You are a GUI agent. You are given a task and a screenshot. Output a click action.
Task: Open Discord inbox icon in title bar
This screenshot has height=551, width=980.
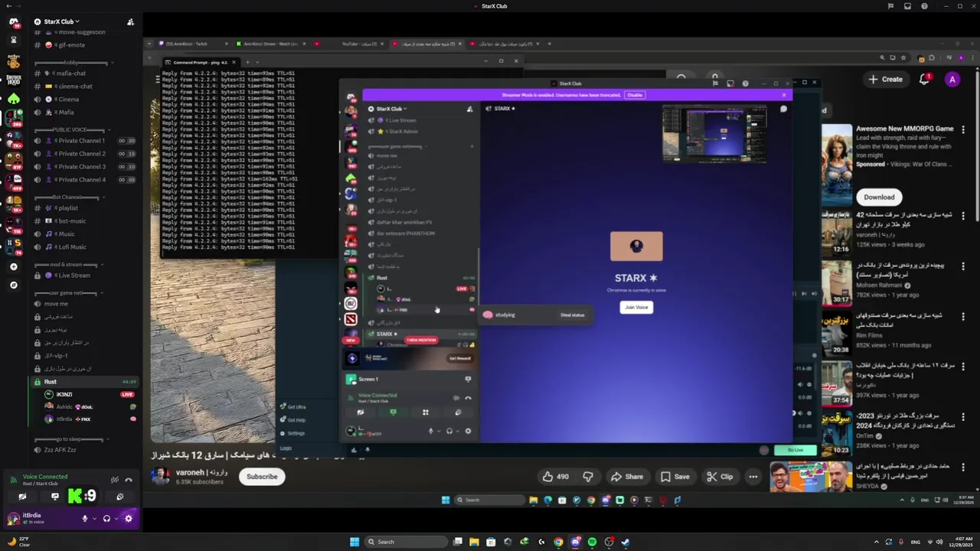[x=907, y=6]
